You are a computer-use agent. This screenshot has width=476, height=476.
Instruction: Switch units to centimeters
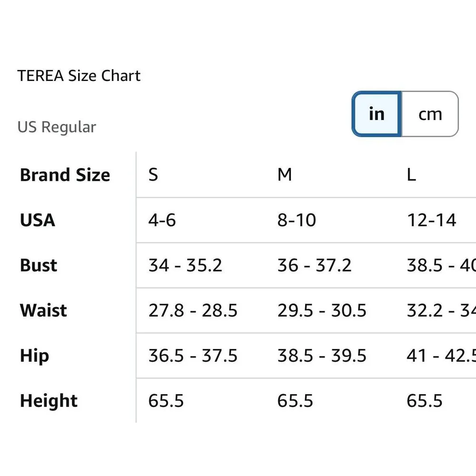pyautogui.click(x=430, y=114)
